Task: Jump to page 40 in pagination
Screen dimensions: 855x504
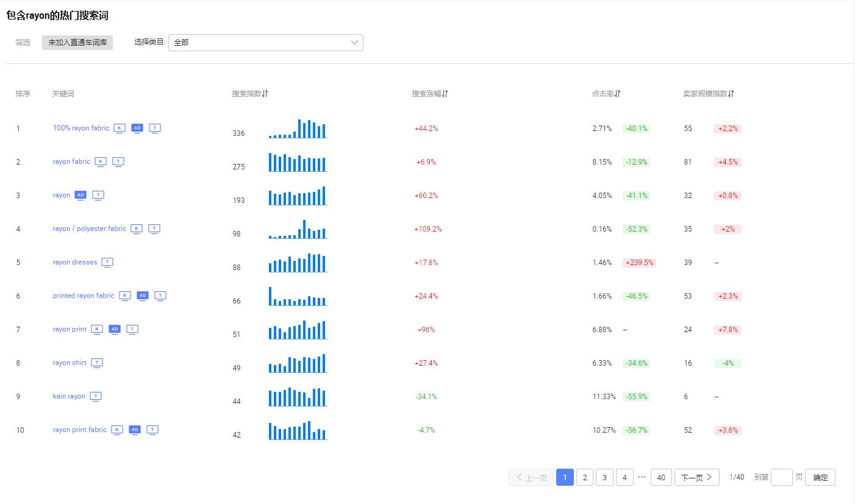Action: 661,477
